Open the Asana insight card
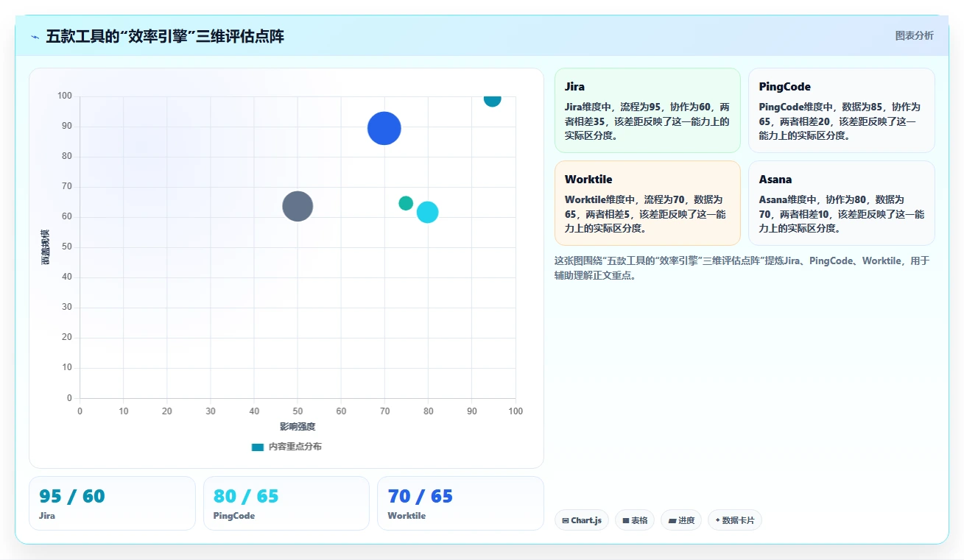This screenshot has width=964, height=560. pos(842,203)
